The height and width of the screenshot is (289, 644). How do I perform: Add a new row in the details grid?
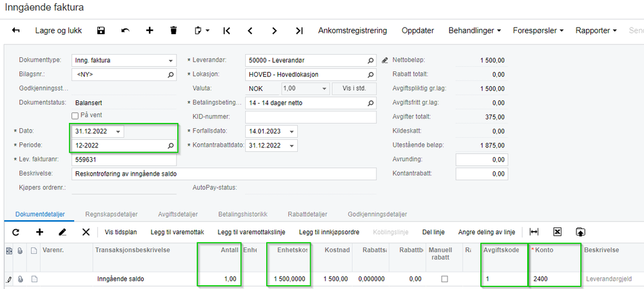coord(40,232)
